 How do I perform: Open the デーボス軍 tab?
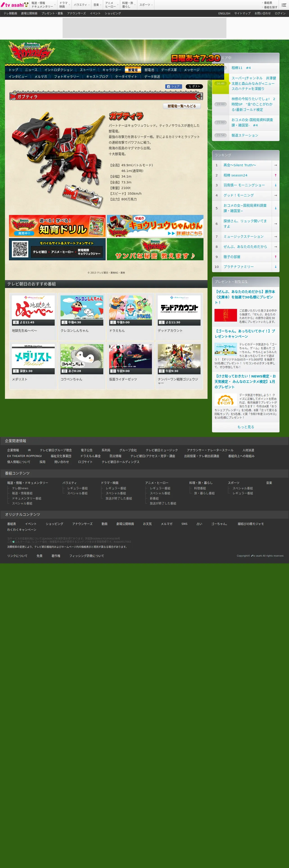pyautogui.click(x=169, y=70)
